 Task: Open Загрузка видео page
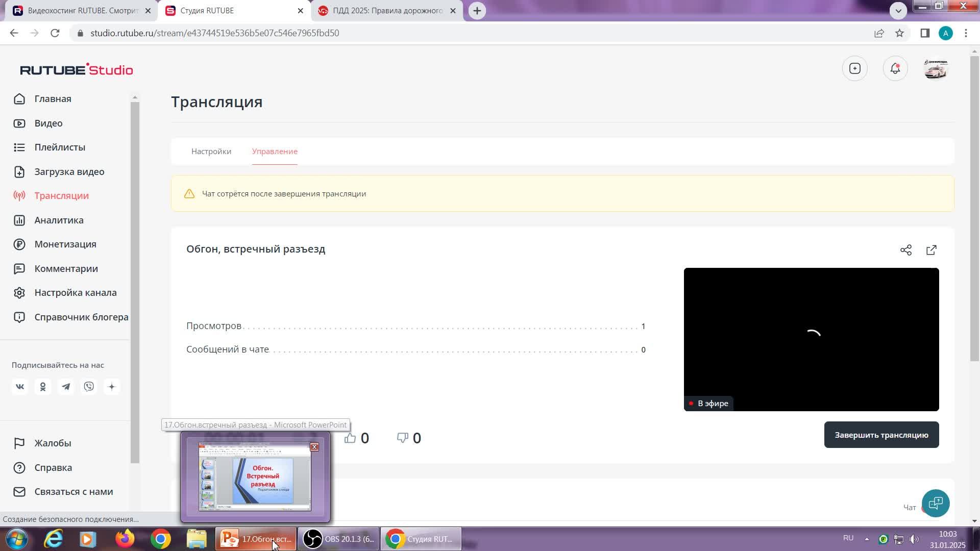[x=59, y=172]
